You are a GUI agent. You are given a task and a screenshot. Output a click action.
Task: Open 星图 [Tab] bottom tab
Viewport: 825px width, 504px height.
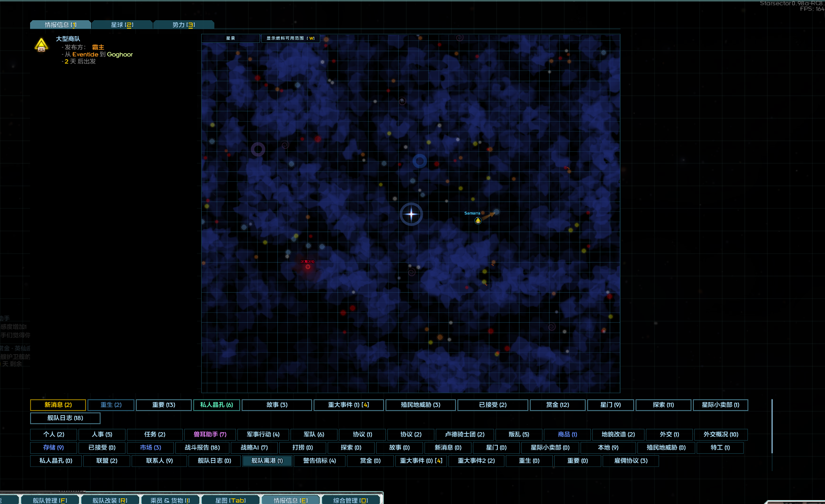click(x=230, y=500)
